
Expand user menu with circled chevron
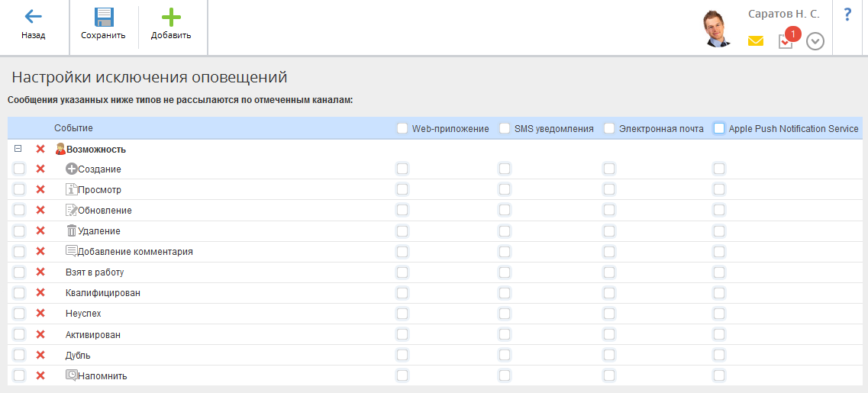[x=815, y=41]
